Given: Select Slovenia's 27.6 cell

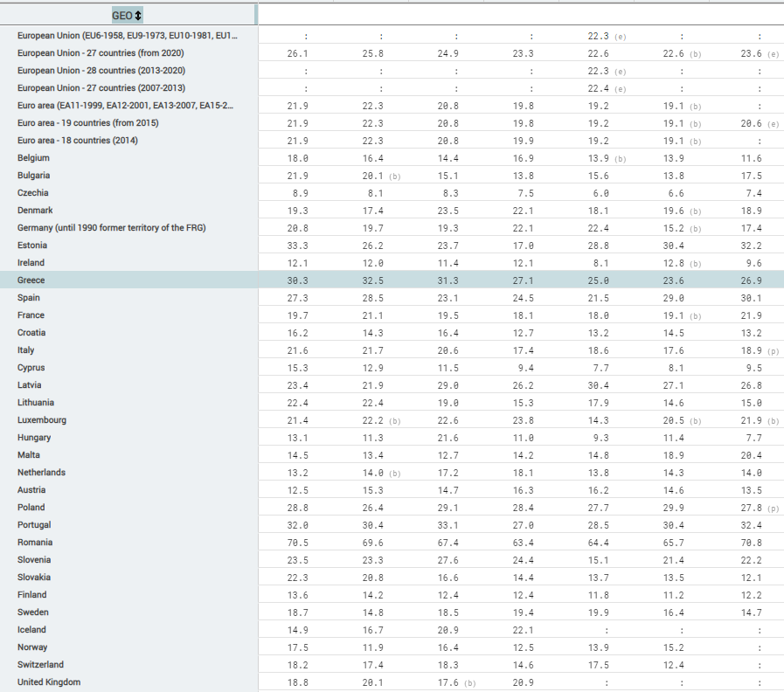Looking at the screenshot, I should (x=448, y=561).
